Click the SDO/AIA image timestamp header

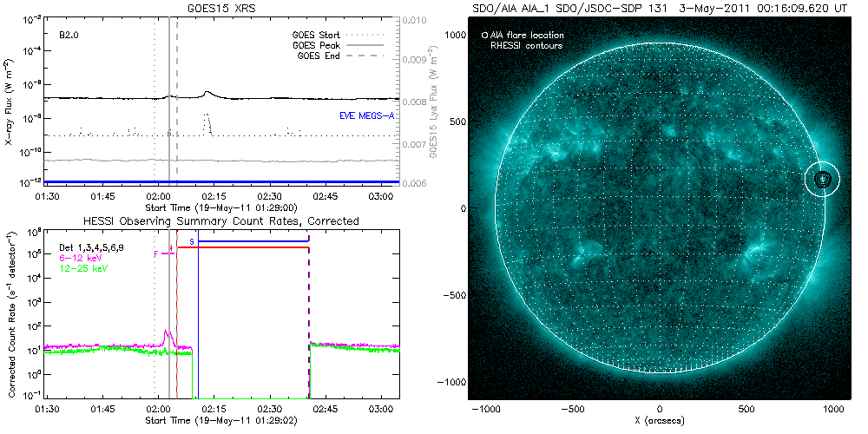coord(660,7)
